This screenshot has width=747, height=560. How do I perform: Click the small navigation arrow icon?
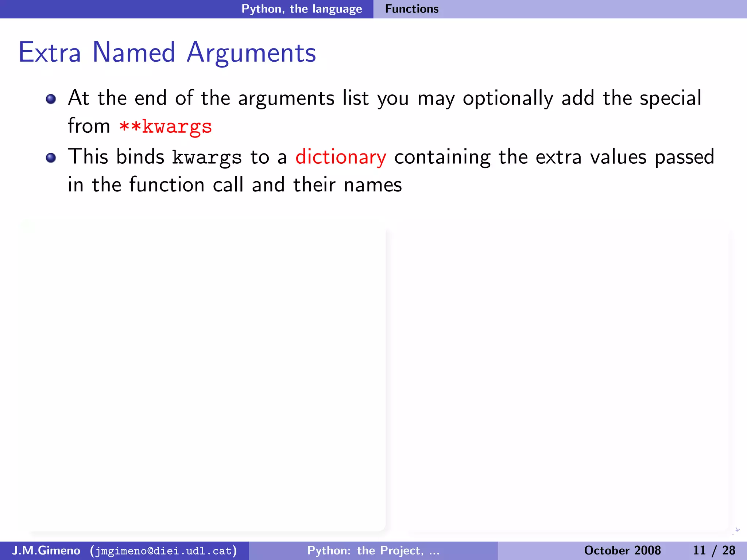tap(737, 530)
